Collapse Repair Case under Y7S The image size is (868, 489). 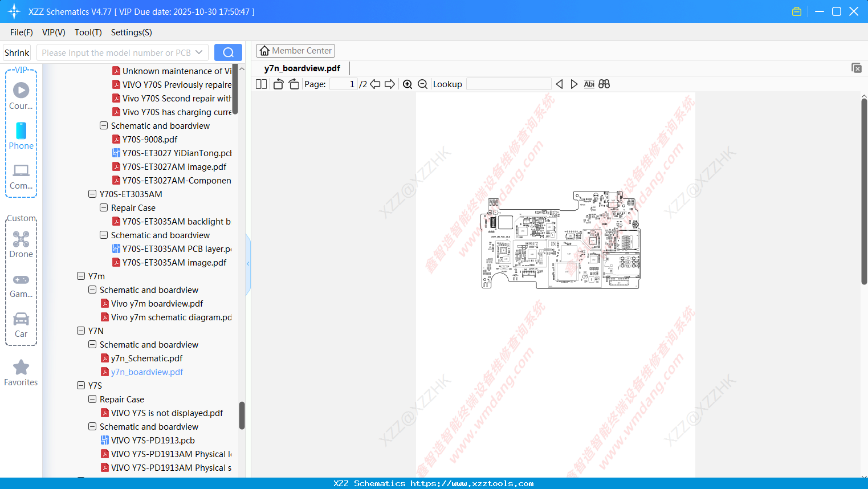click(x=92, y=399)
